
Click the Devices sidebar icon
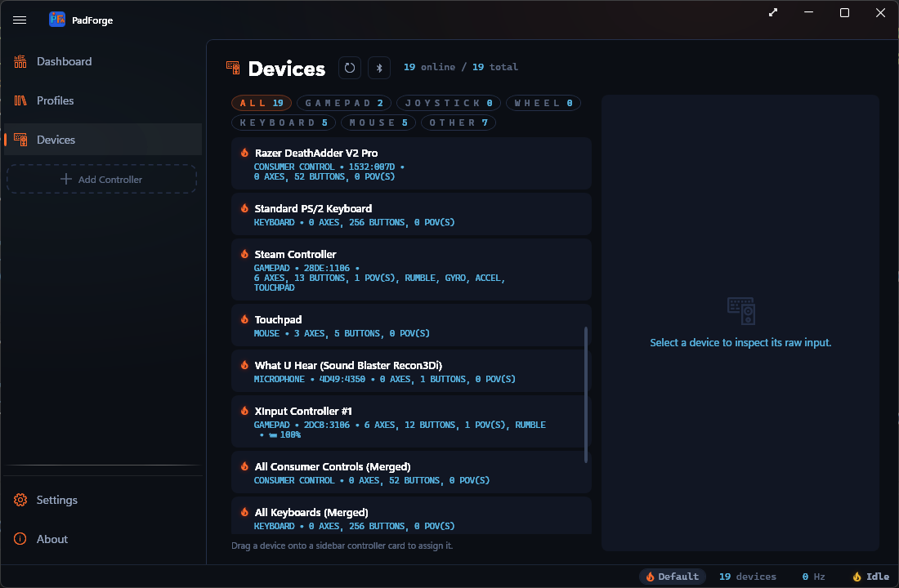coord(20,140)
